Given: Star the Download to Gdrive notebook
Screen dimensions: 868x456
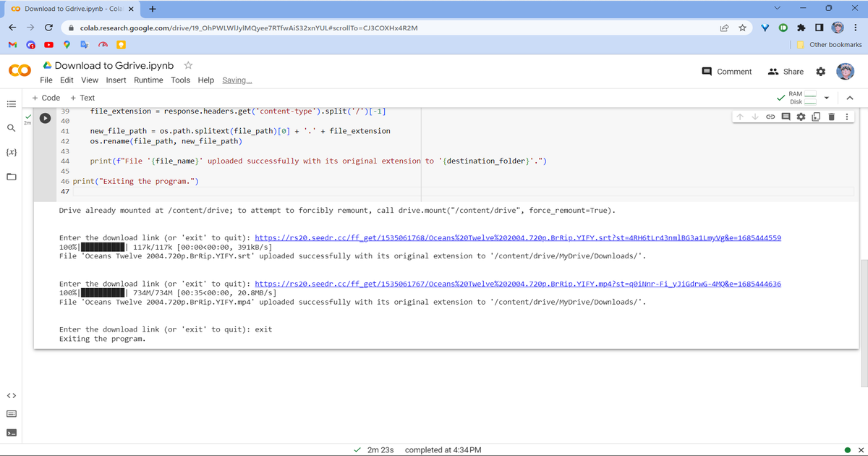Looking at the screenshot, I should (x=187, y=65).
